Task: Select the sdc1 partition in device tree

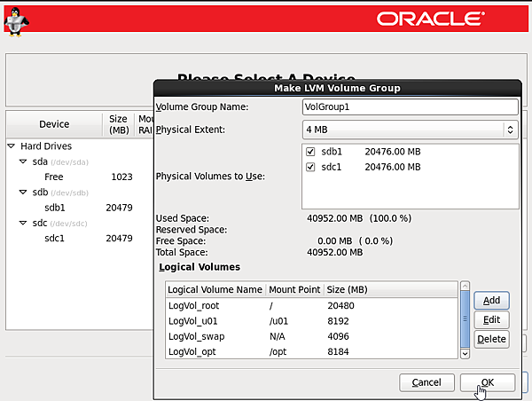Action: point(55,239)
